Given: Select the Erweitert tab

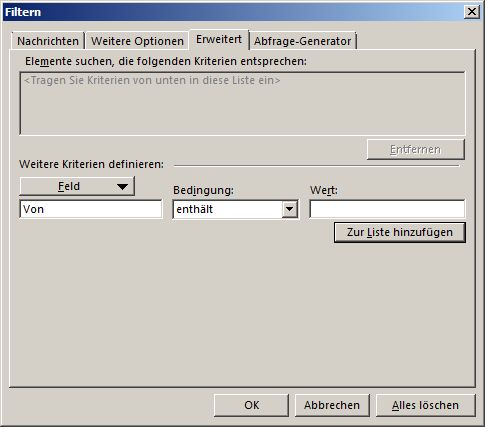Looking at the screenshot, I should 219,39.
